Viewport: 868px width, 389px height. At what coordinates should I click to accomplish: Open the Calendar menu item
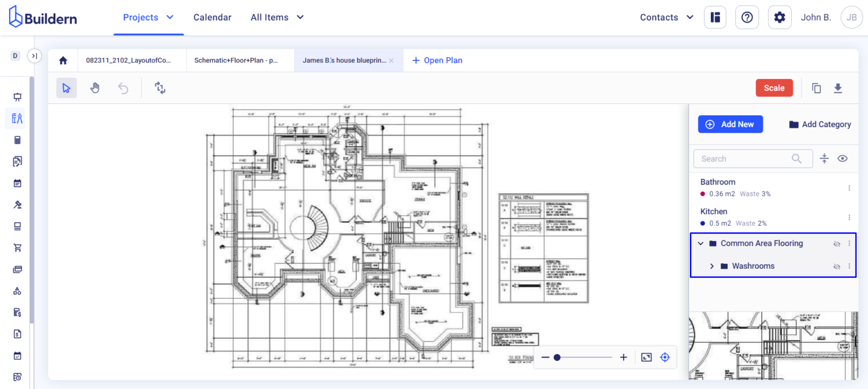[212, 18]
